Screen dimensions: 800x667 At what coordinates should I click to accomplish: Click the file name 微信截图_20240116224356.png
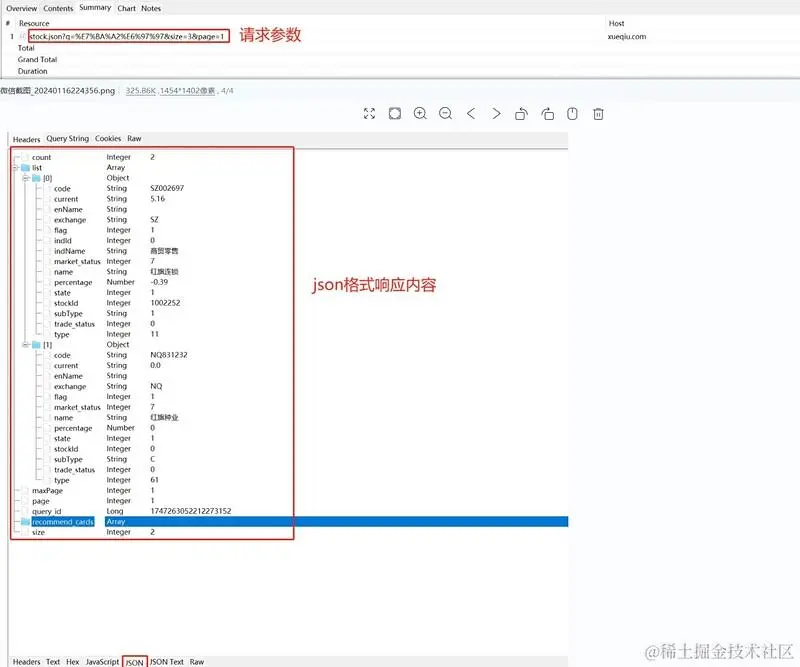tap(58, 91)
